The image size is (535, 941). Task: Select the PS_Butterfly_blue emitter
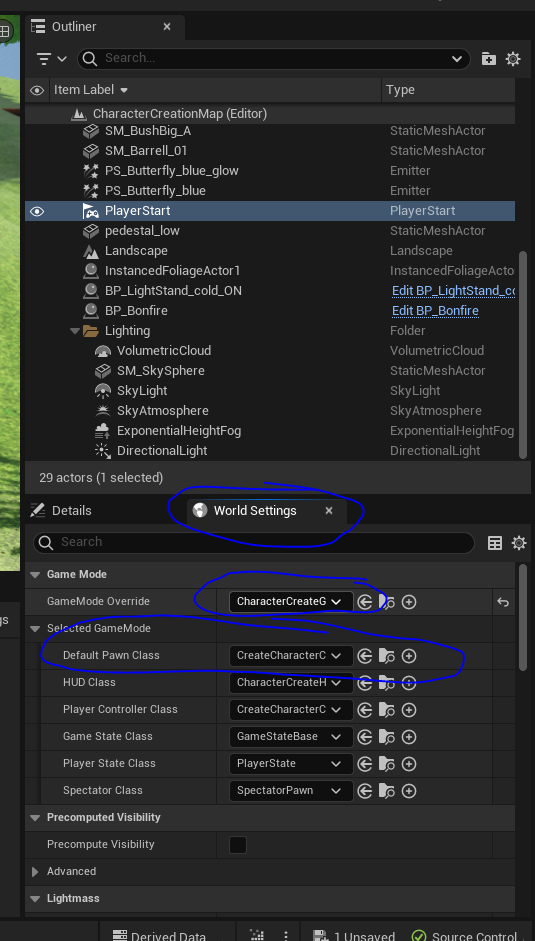[x=155, y=191]
